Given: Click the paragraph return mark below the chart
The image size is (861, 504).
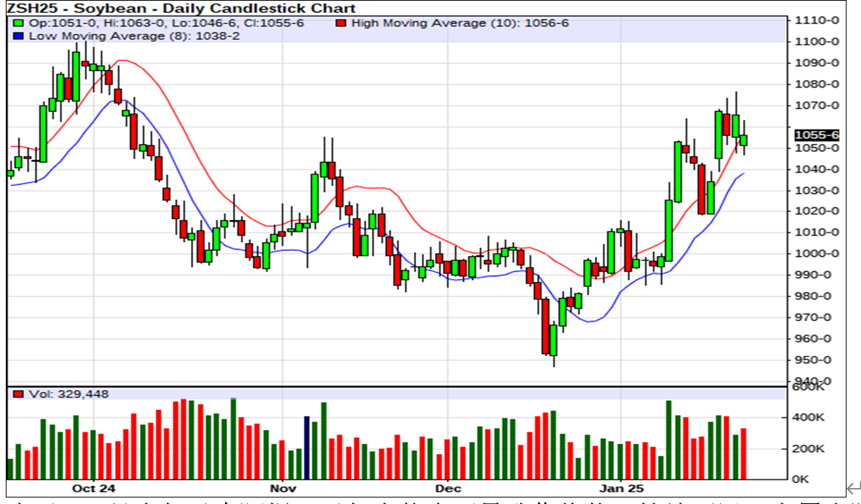Looking at the screenshot, I should (x=854, y=489).
